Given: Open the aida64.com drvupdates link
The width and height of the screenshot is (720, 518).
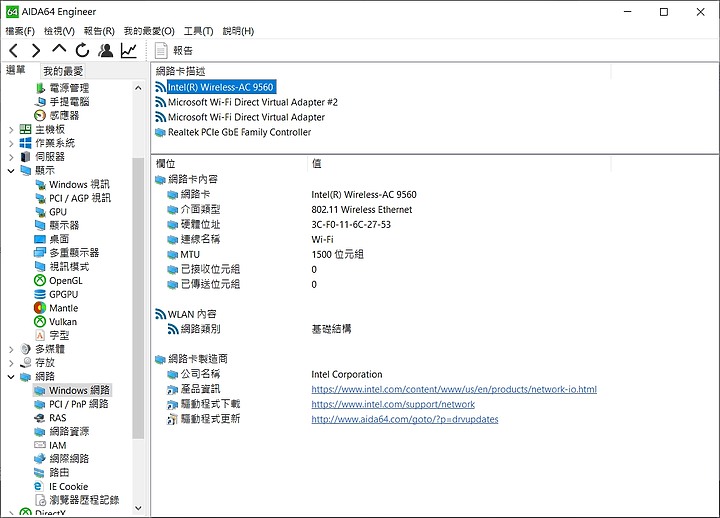Looking at the screenshot, I should click(405, 419).
